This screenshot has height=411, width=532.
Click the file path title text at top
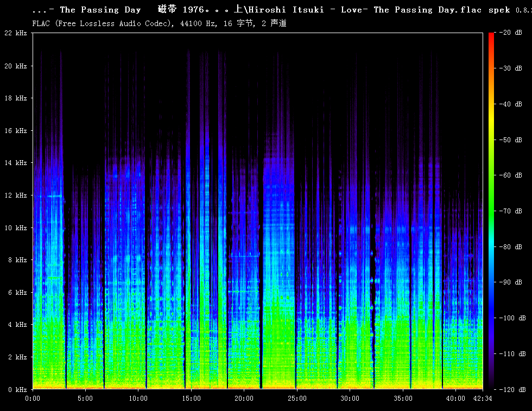257,10
